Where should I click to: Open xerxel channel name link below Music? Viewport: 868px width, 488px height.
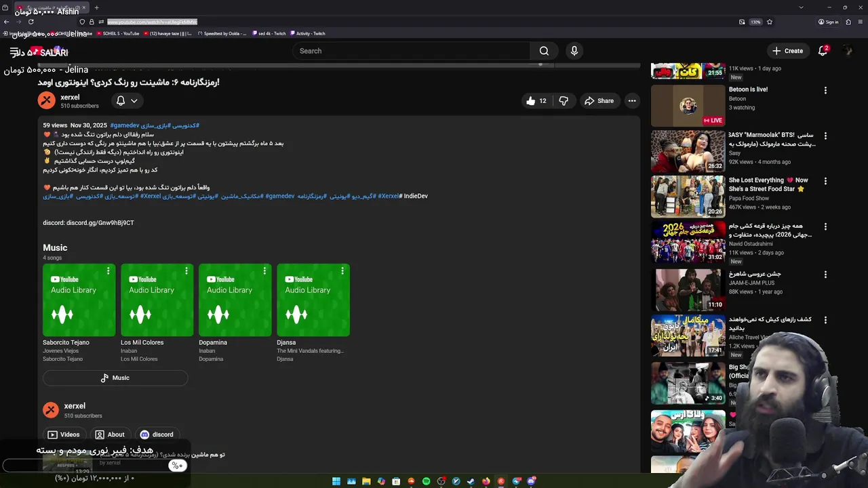(75, 406)
